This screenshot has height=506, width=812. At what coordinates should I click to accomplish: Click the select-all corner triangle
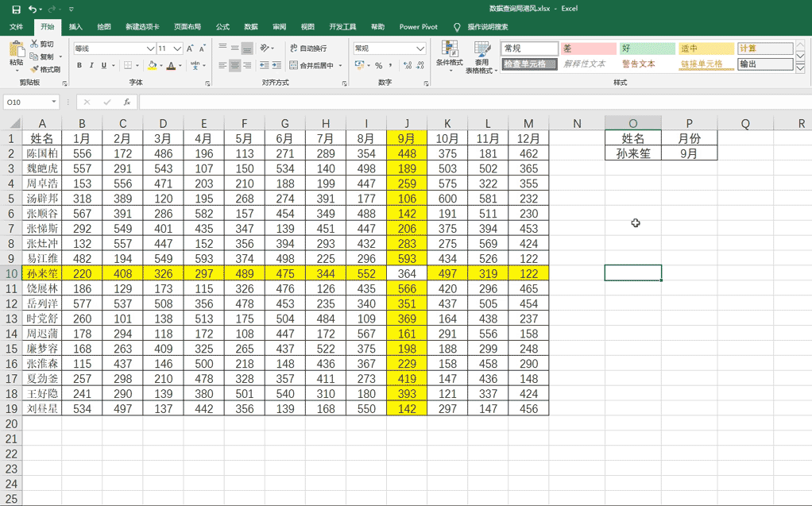(16, 123)
